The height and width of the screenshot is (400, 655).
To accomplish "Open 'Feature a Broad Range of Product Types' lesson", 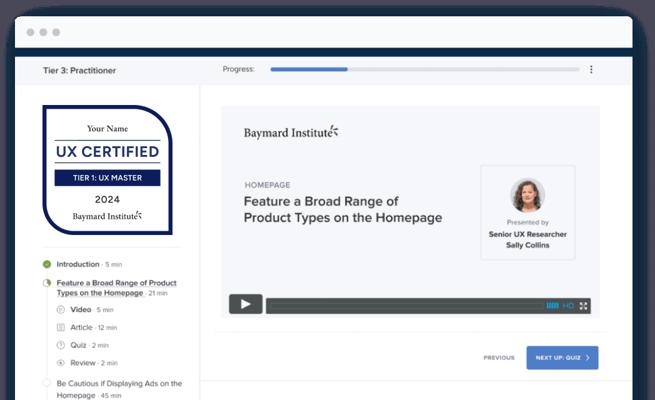I will click(116, 288).
